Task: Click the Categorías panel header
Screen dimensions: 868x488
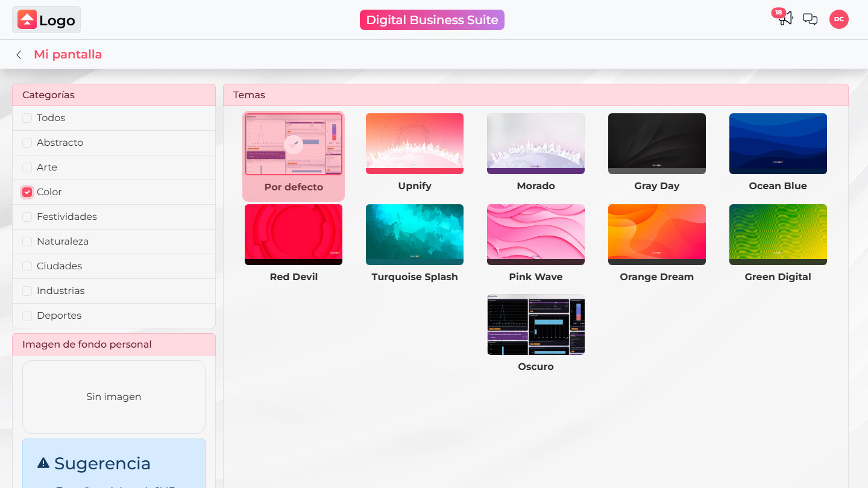Action: click(114, 95)
